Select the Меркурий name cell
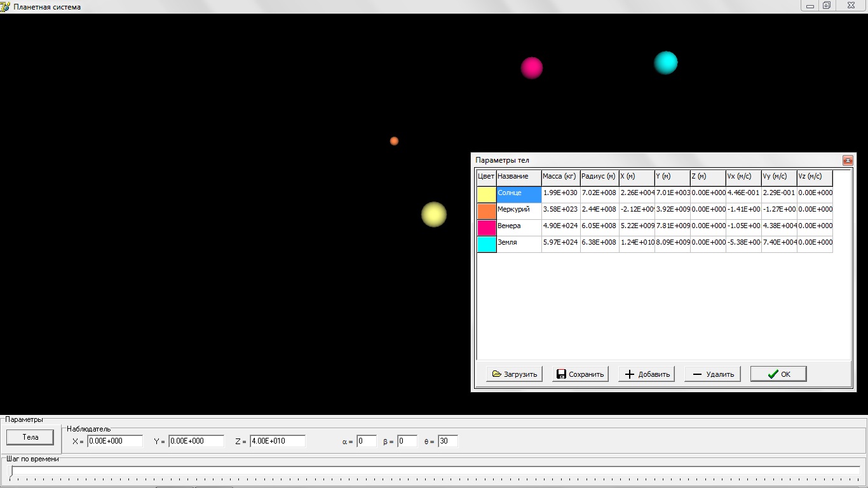The height and width of the screenshot is (488, 868). pyautogui.click(x=519, y=211)
